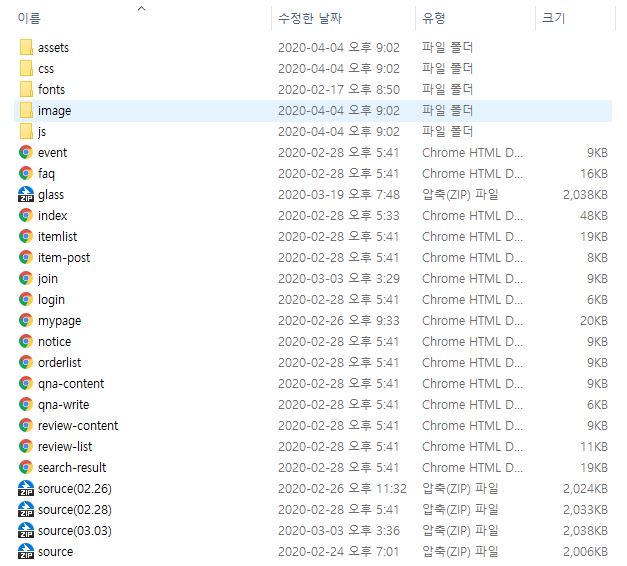
Task: Click the size value 16KB
Action: pos(594,173)
